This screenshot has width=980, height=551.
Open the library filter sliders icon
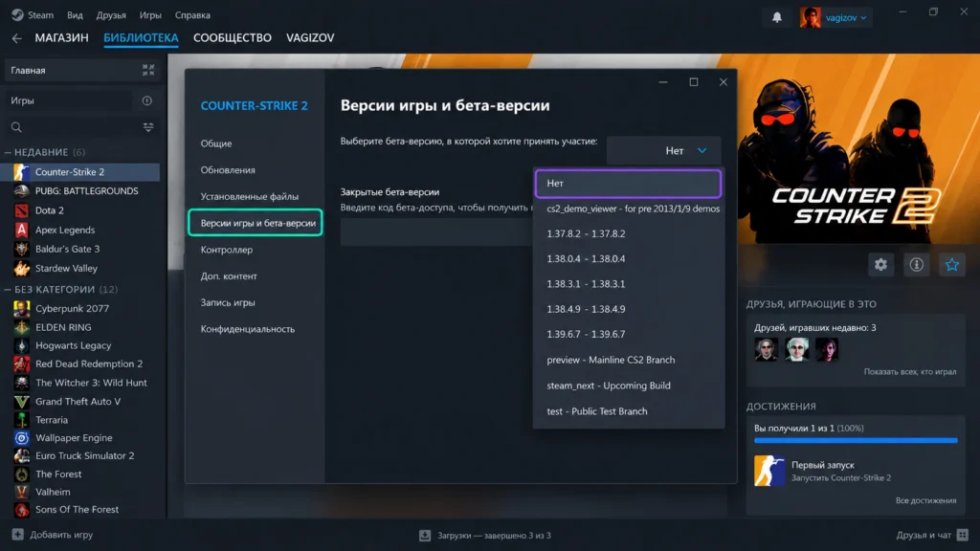tap(148, 127)
